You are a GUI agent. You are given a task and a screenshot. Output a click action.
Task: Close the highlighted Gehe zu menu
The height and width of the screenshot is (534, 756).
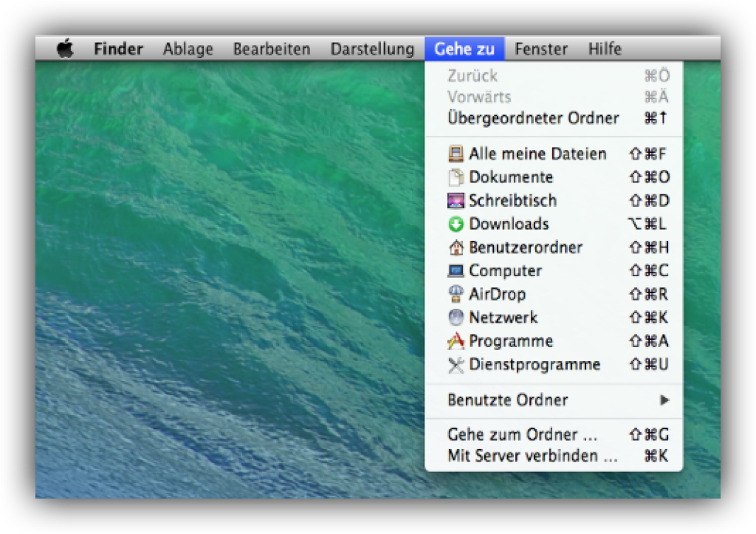click(464, 49)
